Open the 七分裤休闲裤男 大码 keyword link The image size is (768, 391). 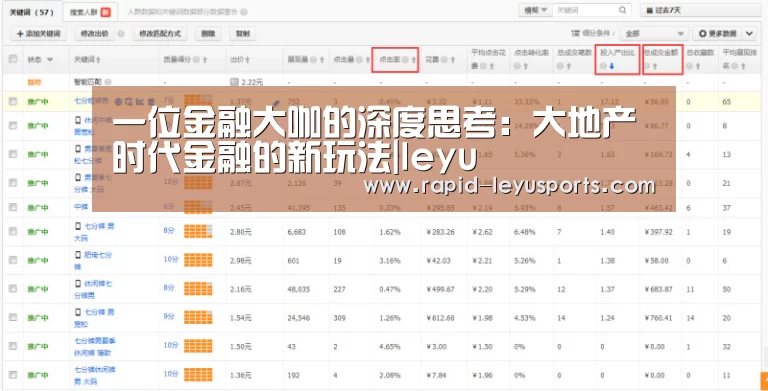(x=95, y=375)
